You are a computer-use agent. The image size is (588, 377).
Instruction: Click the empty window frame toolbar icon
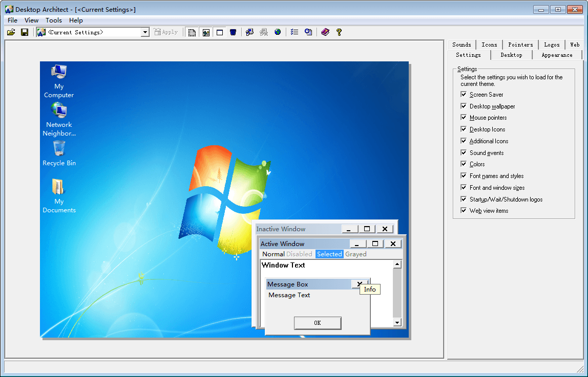(x=220, y=32)
